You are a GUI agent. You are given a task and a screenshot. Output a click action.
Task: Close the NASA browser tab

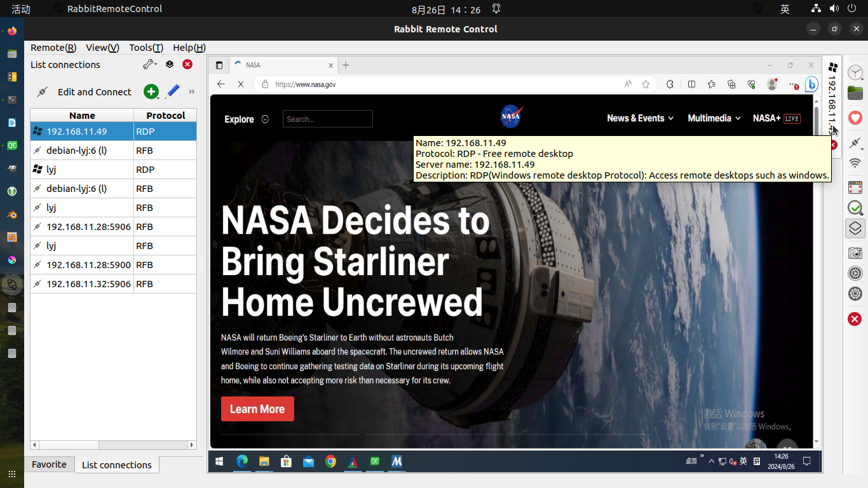[330, 65]
